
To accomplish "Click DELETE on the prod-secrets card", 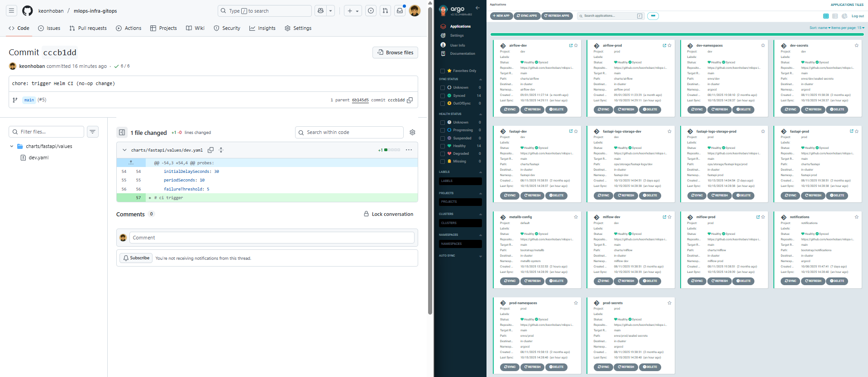I will [x=651, y=367].
